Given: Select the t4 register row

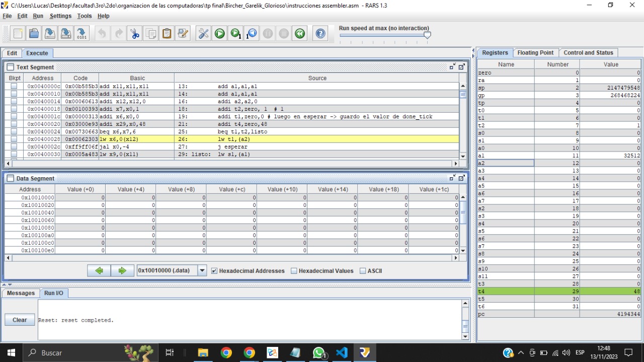Looking at the screenshot, I should (559, 291).
